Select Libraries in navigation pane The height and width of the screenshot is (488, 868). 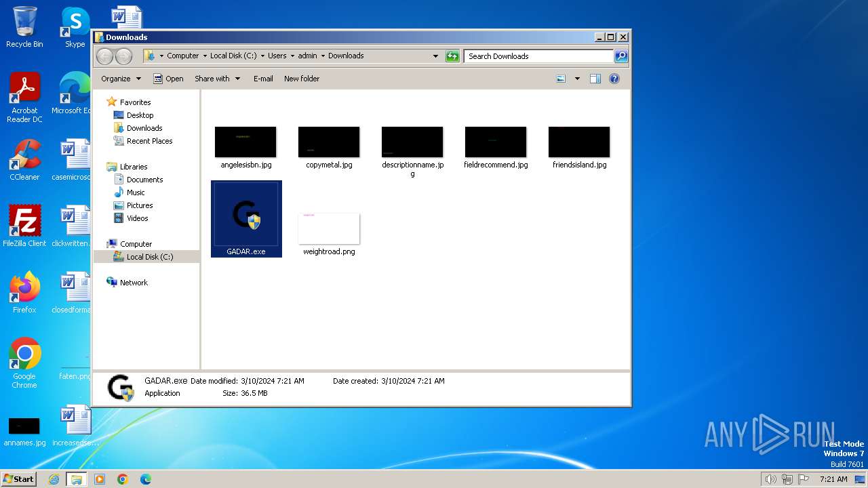pyautogui.click(x=134, y=167)
